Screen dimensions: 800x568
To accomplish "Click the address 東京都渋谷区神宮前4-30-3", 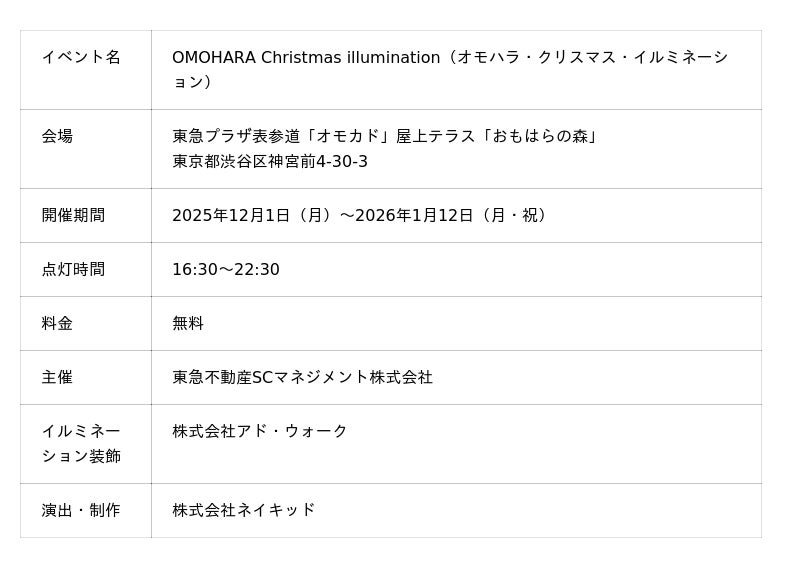I will (270, 162).
